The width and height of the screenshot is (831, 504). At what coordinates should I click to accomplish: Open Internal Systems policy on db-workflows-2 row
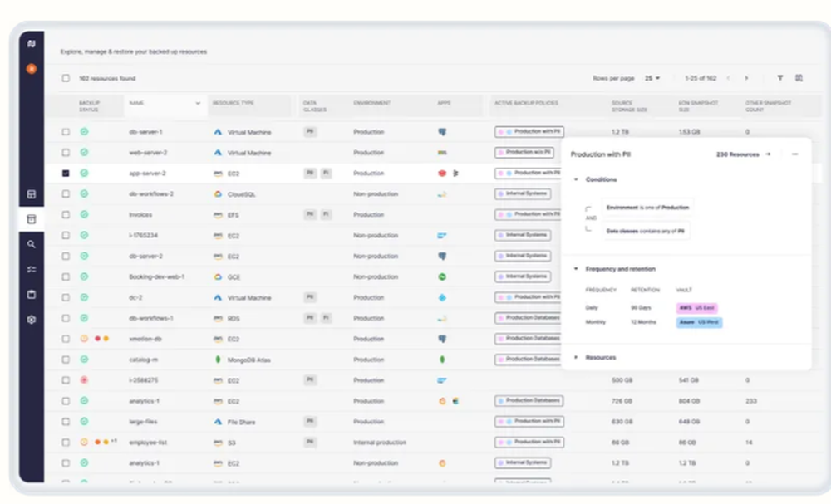coord(523,193)
